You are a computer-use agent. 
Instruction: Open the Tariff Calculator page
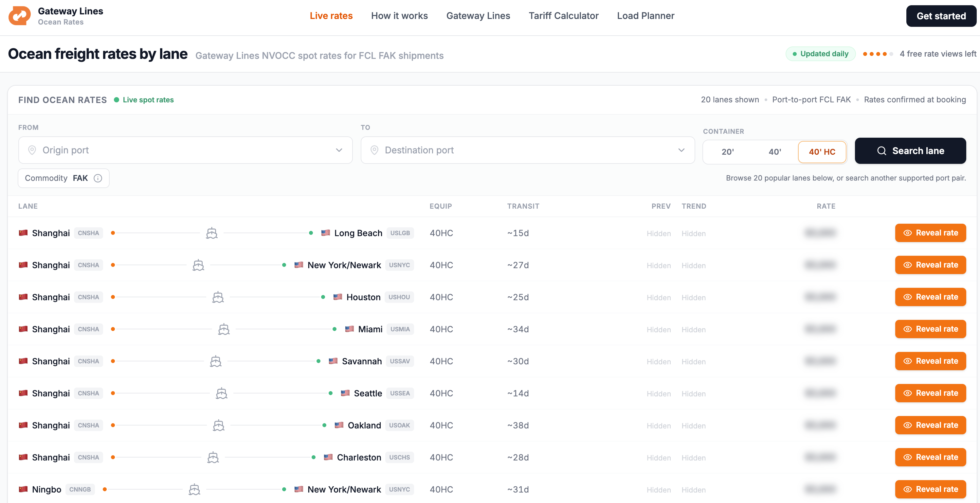[563, 16]
